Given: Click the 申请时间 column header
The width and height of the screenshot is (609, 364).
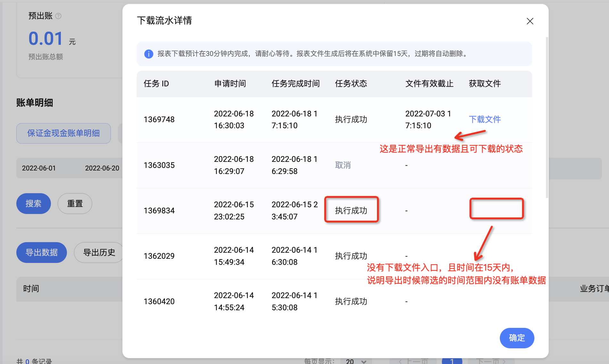Looking at the screenshot, I should (230, 83).
